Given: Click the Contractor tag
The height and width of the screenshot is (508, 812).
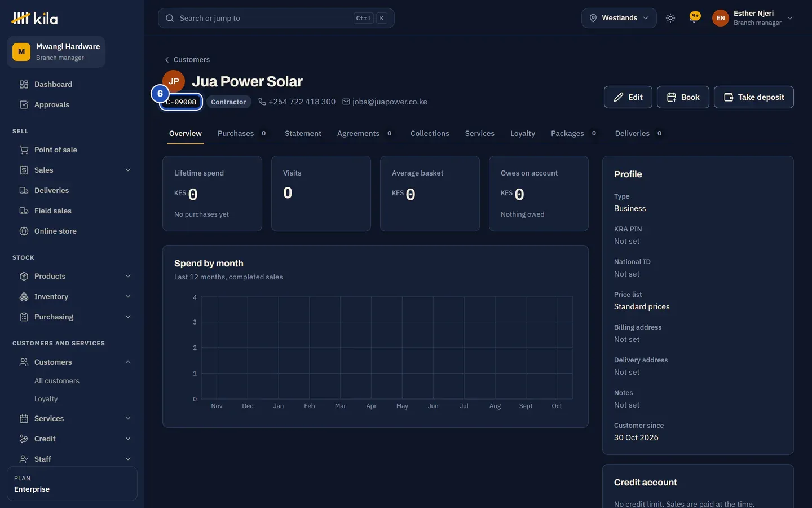Looking at the screenshot, I should 228,102.
